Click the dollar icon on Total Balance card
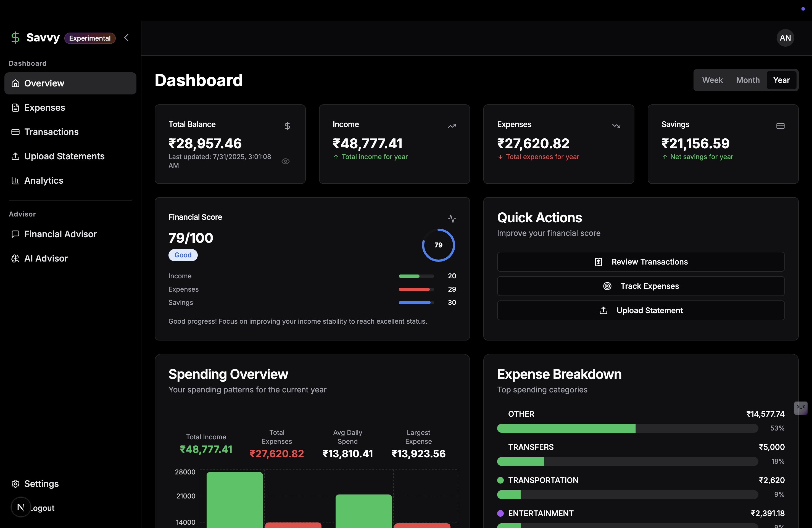This screenshot has height=528, width=812. click(287, 126)
